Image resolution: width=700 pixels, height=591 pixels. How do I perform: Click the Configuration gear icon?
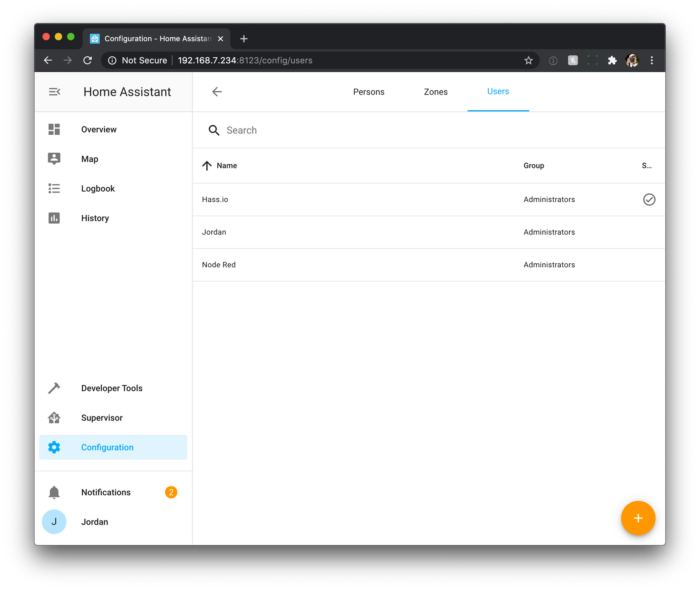click(54, 447)
